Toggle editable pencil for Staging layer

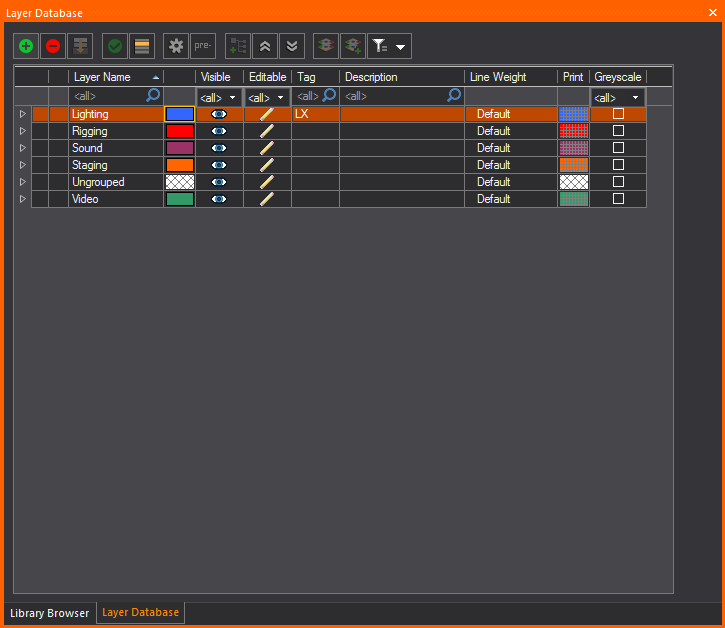(267, 165)
